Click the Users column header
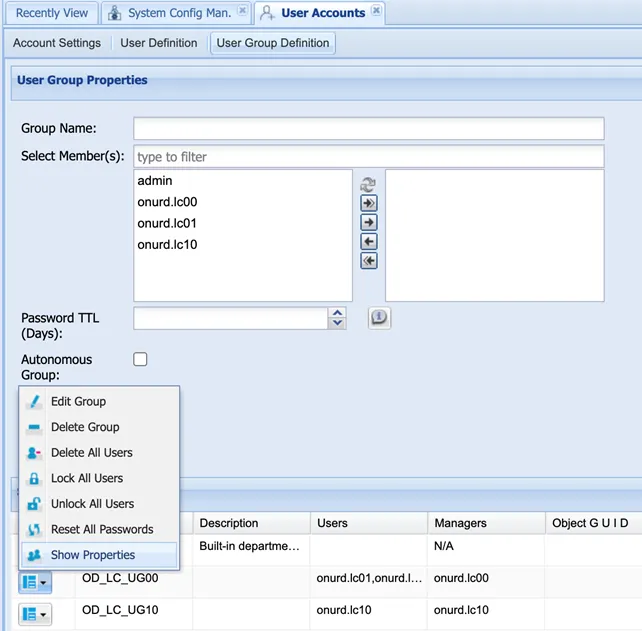The height and width of the screenshot is (631, 642). [369, 523]
